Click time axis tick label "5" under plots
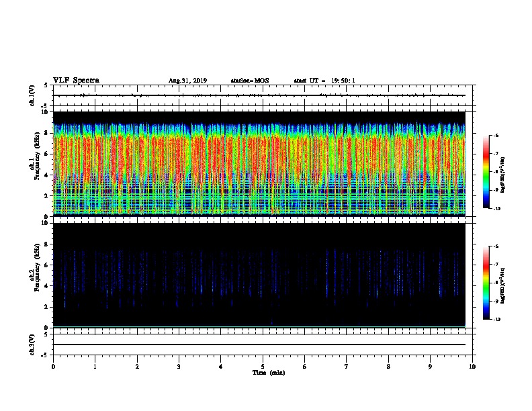Image resolution: width=532 pixels, height=411 pixels. 263,367
